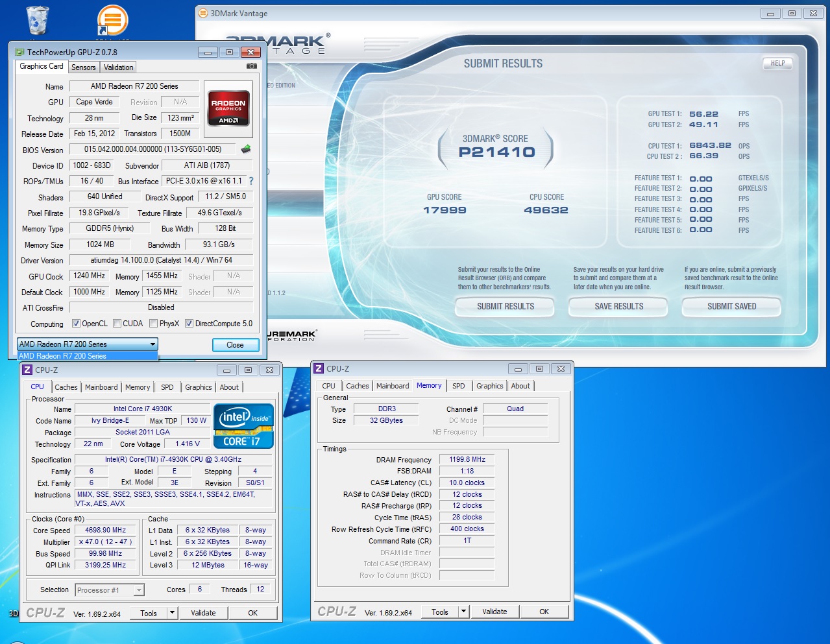Screen dimensions: 830x644
Task: Open Graphics tab in left CPU-Z window
Action: (199, 387)
